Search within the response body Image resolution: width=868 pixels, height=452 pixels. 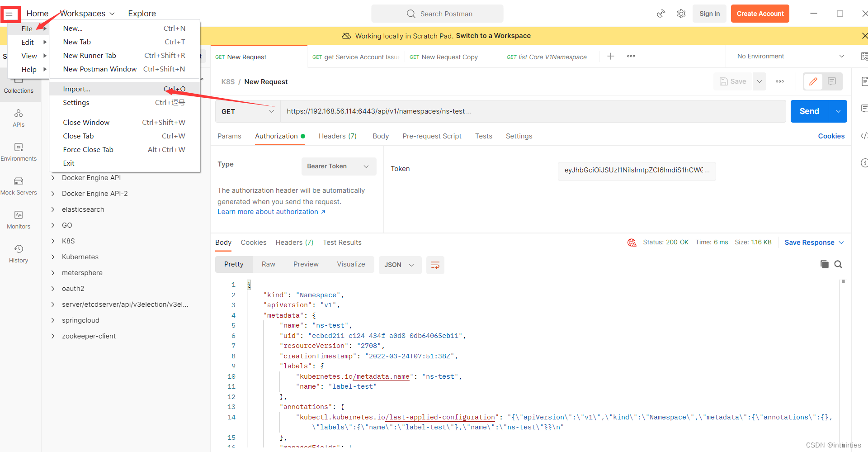coord(839,264)
